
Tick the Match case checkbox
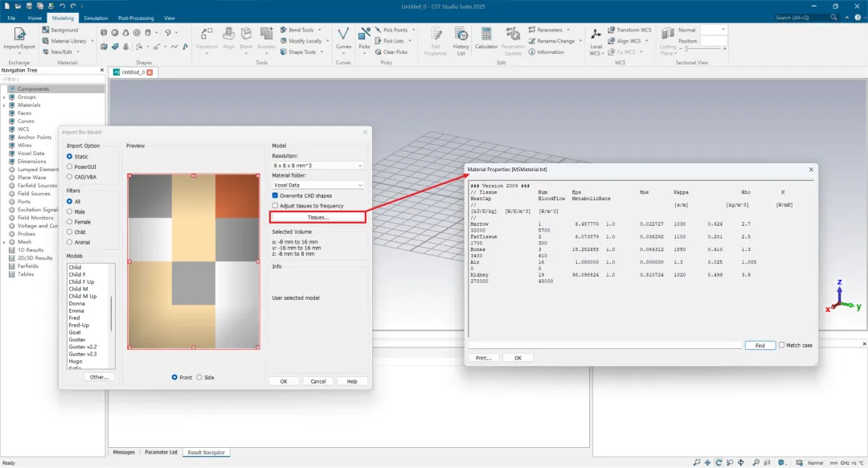782,345
